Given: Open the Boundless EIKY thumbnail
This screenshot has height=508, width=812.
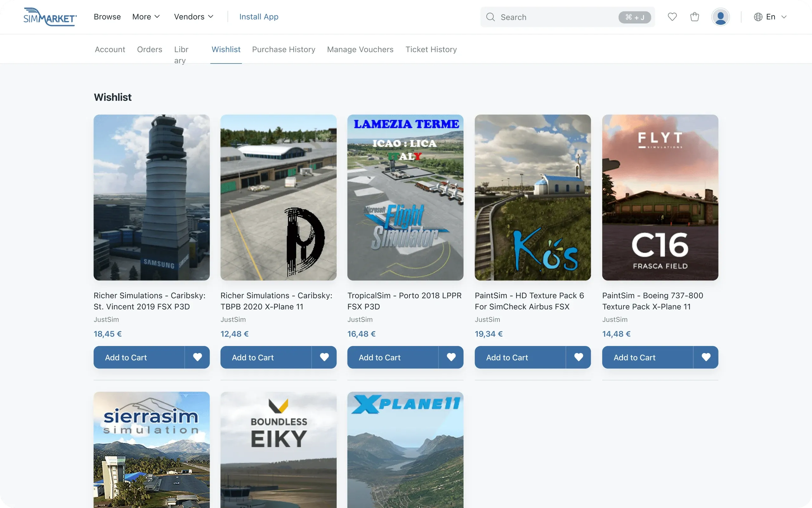Looking at the screenshot, I should click(278, 450).
